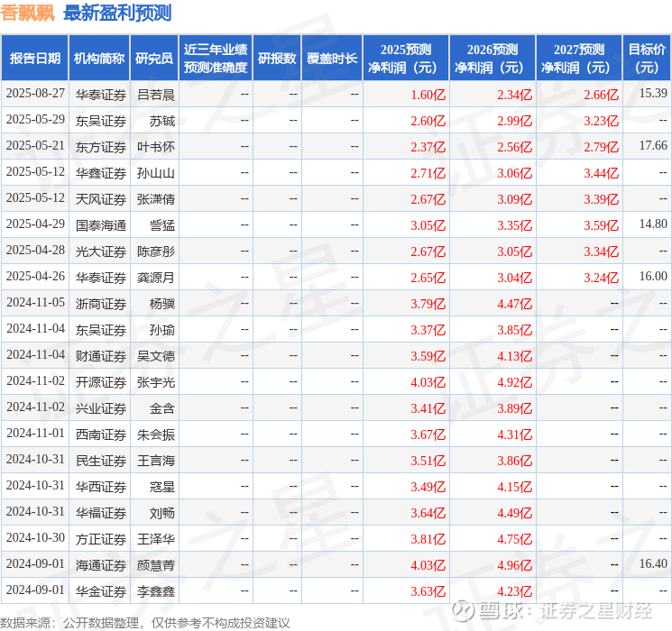The height and width of the screenshot is (631, 672).
Task: Click the 华福证券 institution cell
Action: pos(101,513)
